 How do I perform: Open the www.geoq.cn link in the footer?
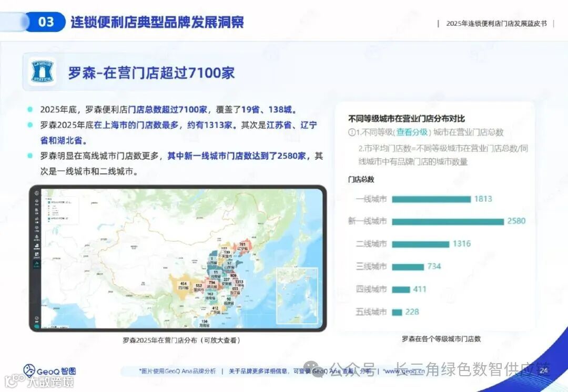(x=404, y=371)
